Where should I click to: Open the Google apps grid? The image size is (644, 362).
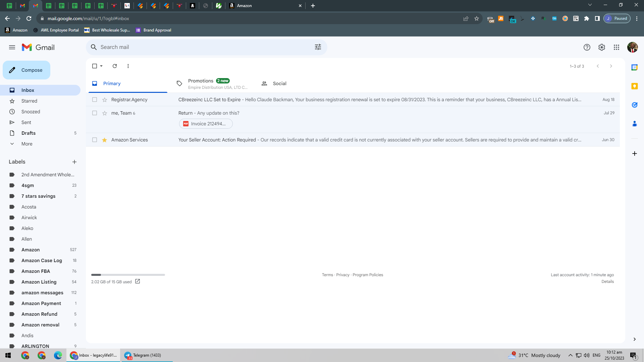(x=616, y=47)
